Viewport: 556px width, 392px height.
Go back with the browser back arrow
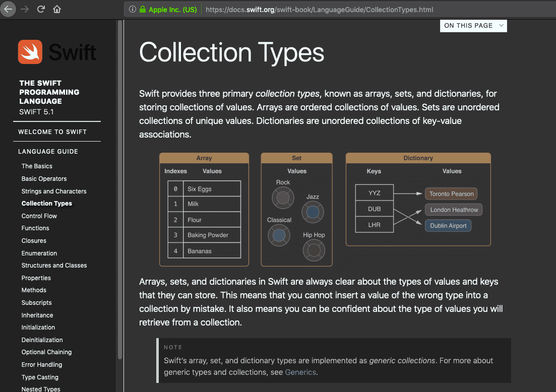click(x=8, y=9)
